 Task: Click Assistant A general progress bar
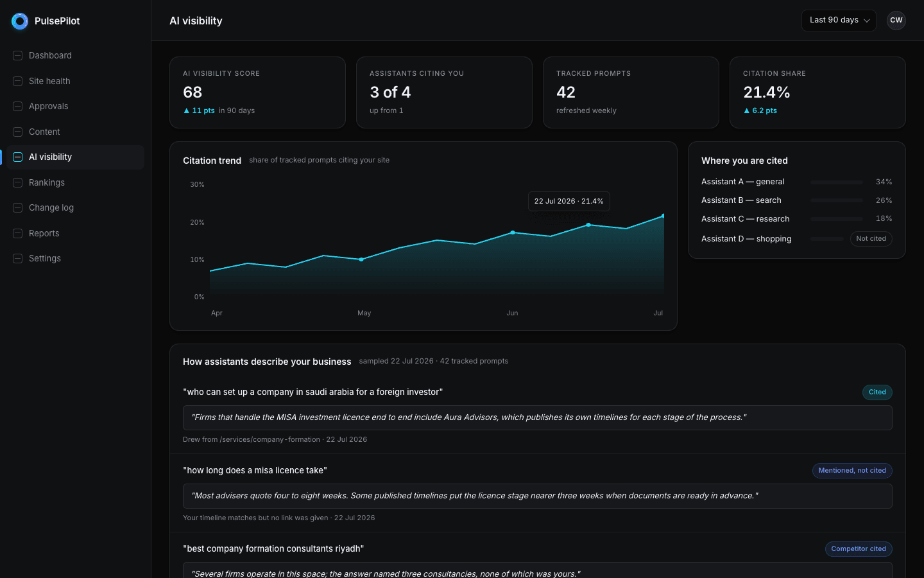coord(837,182)
